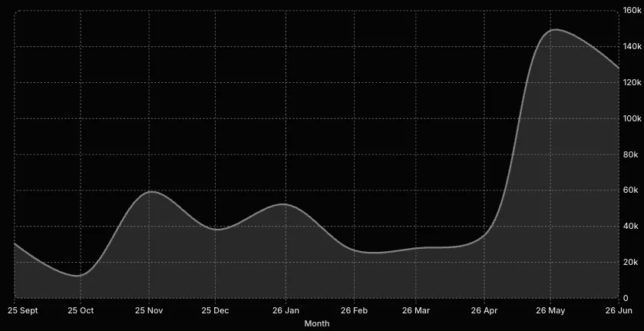Click the '25 Dec' x-axis label

215,310
